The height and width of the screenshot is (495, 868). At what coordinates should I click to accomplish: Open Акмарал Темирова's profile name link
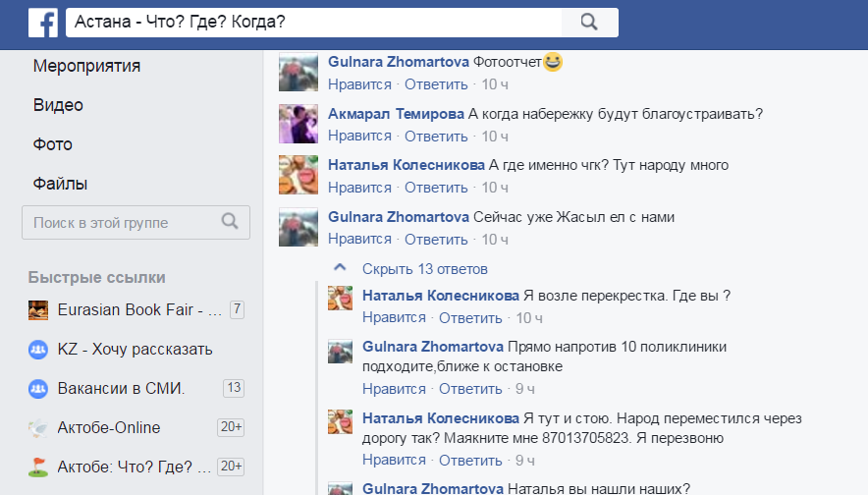396,114
